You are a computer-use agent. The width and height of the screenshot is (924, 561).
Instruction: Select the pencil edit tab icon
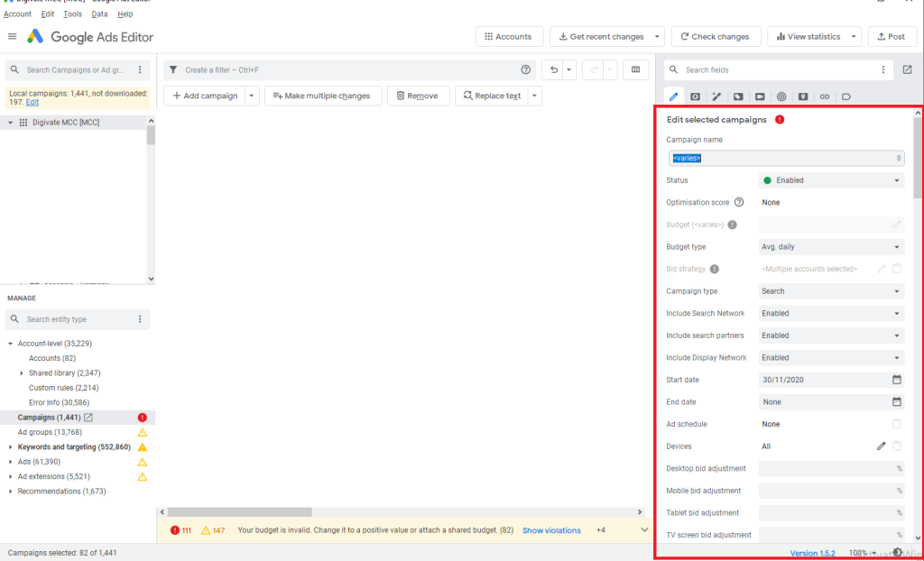673,97
